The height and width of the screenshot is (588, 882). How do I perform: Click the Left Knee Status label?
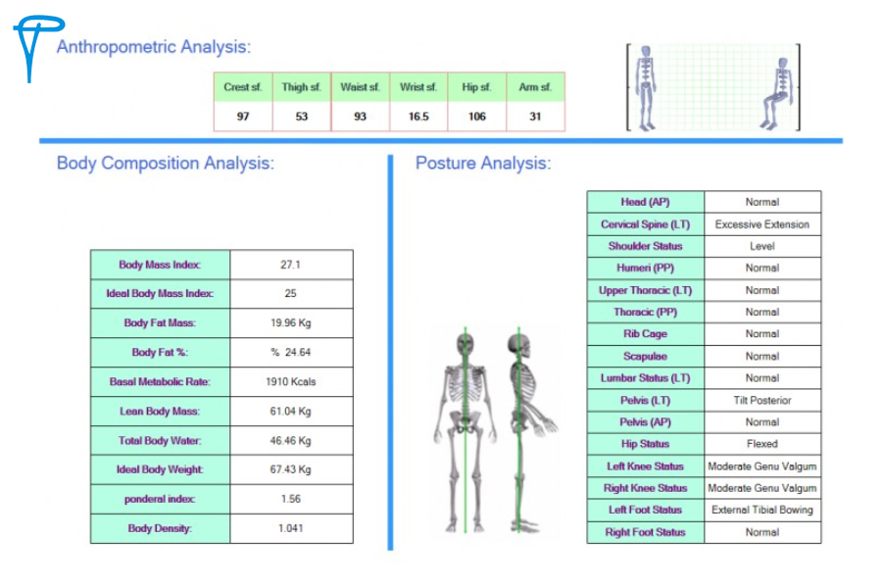click(645, 466)
